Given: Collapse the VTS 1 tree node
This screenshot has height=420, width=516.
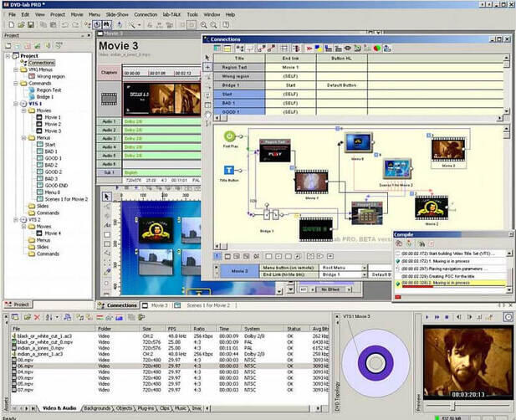Looking at the screenshot, I should (x=16, y=104).
